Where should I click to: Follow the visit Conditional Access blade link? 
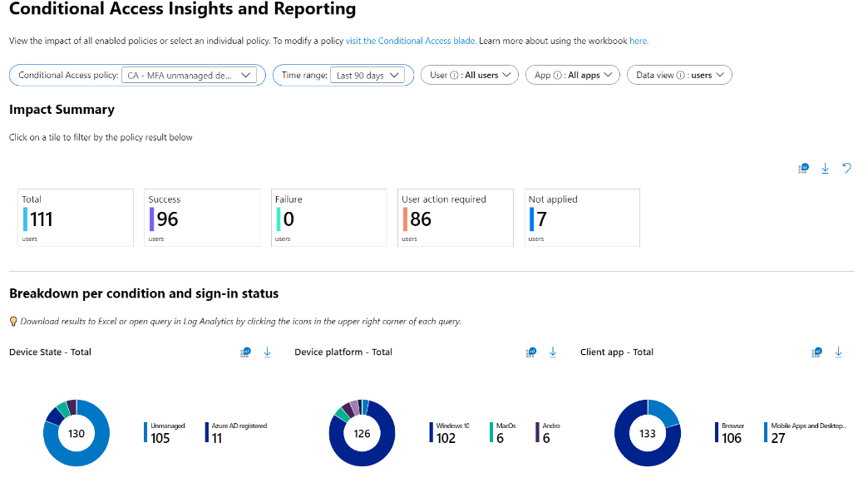(x=411, y=41)
